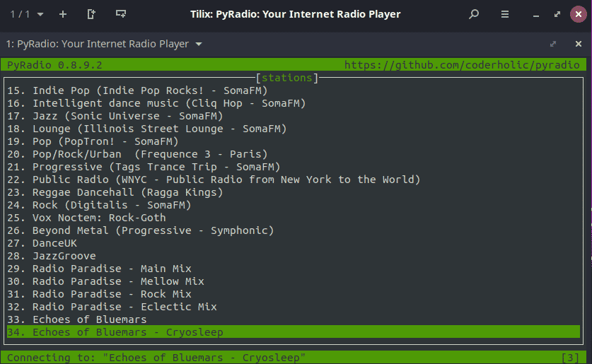Add terminal down split icon
This screenshot has height=364, width=592.
(121, 14)
